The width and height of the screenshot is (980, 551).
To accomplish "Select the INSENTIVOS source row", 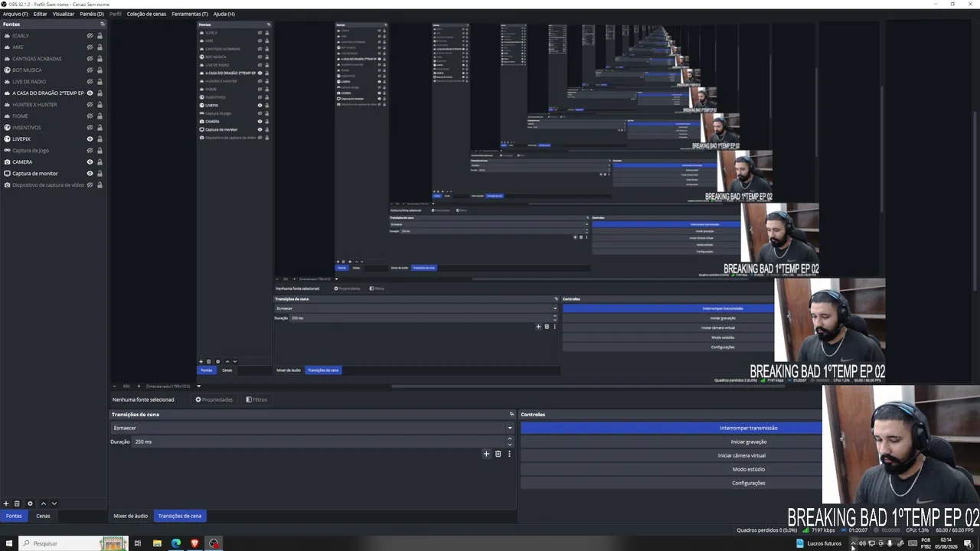I will click(54, 128).
